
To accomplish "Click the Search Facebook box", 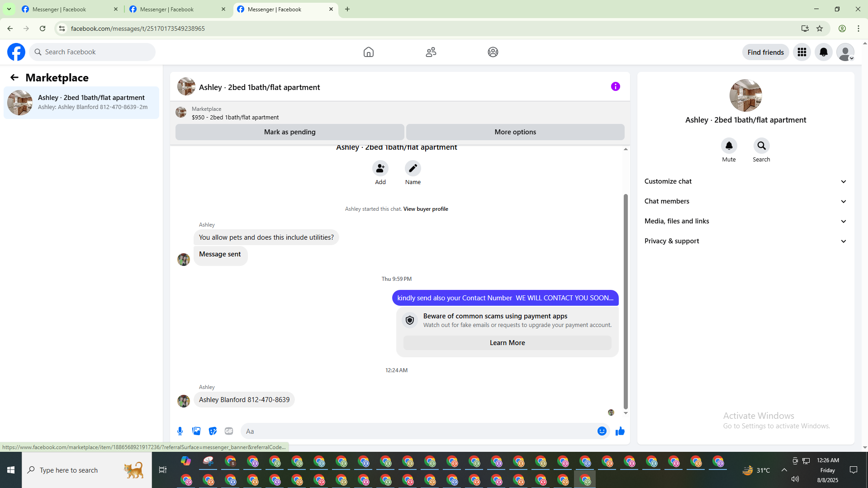I will click(92, 52).
